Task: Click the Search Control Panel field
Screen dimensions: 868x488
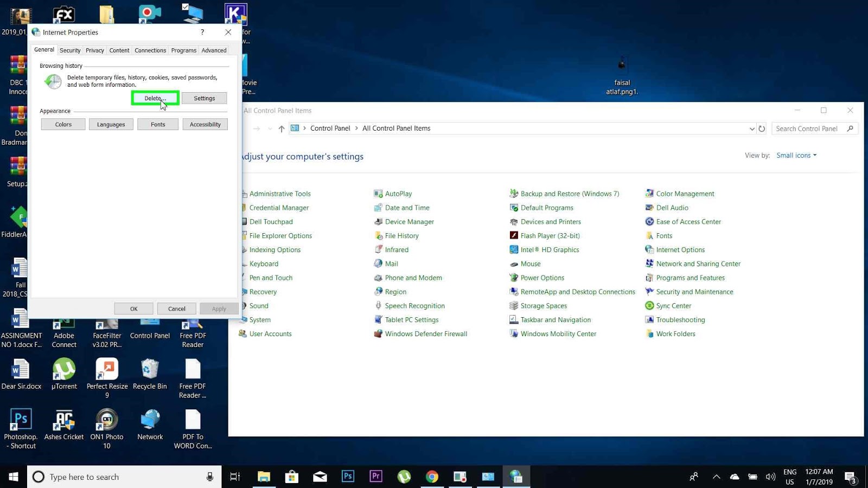Action: click(x=808, y=129)
